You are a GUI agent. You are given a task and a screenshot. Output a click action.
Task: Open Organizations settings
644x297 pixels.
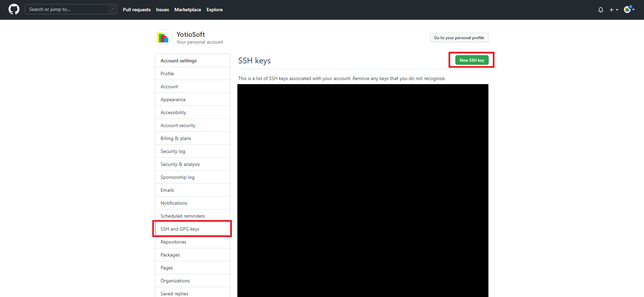coord(192,281)
